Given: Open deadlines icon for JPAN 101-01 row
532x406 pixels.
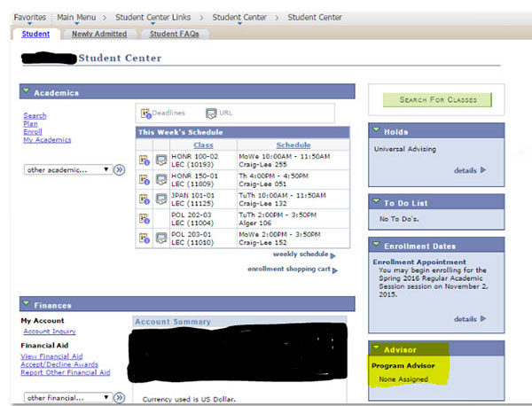Looking at the screenshot, I should tap(145, 199).
